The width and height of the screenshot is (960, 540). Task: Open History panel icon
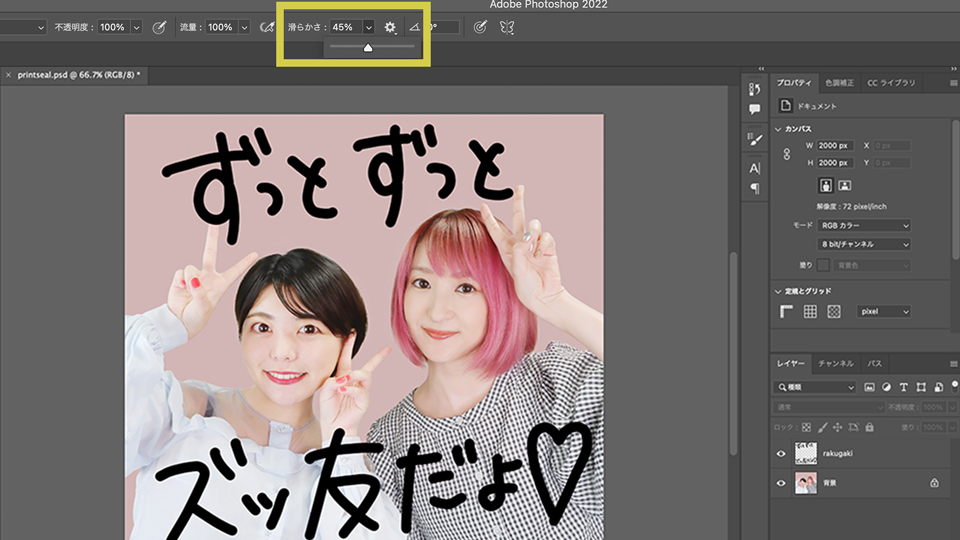pos(754,89)
